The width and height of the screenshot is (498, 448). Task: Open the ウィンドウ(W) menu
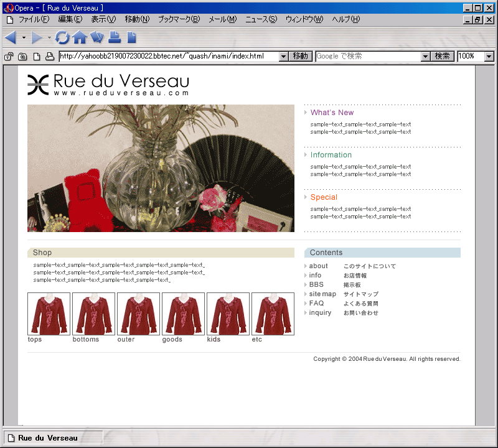pyautogui.click(x=304, y=20)
